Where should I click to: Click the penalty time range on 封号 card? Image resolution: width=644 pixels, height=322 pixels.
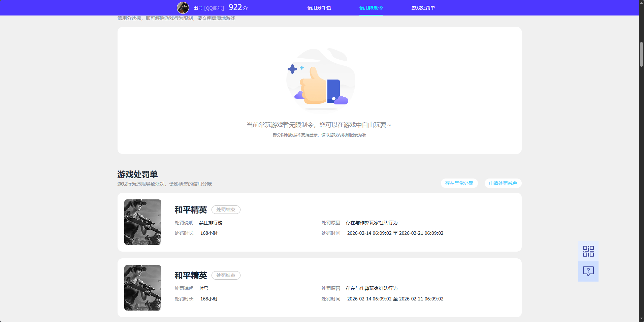[x=395, y=299]
